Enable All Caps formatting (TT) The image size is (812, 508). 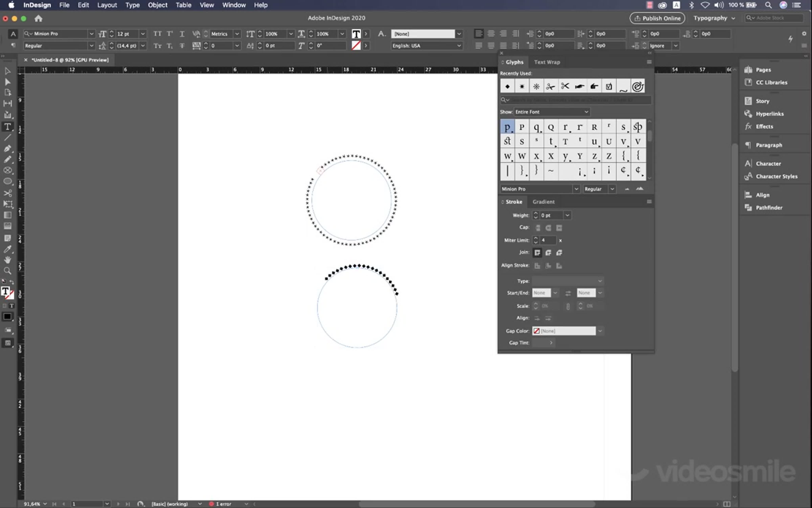click(x=157, y=34)
